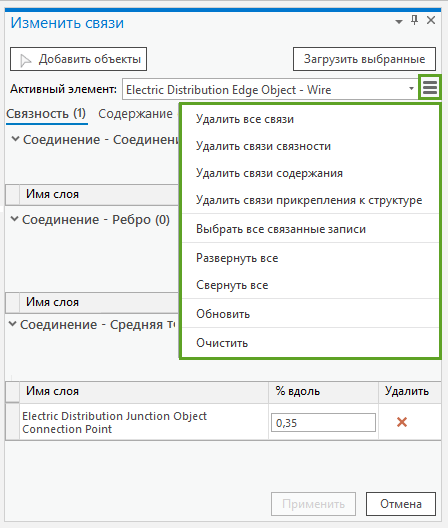Click the Отмена button
The image size is (448, 528).
(x=401, y=504)
